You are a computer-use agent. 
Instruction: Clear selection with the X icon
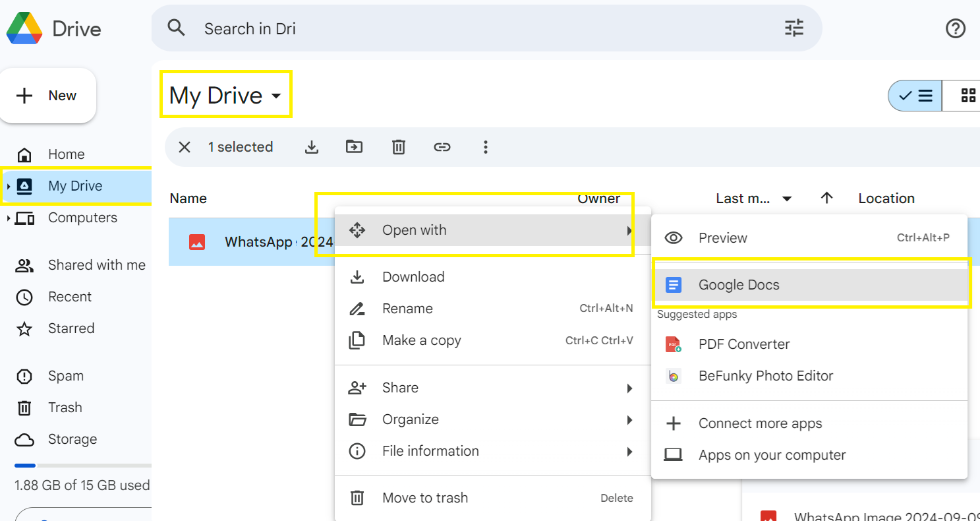pos(185,147)
